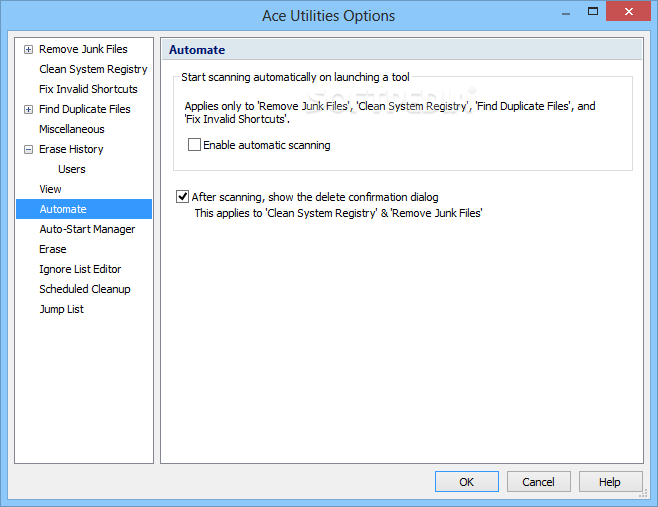Select Users under Erase History
The height and width of the screenshot is (507, 658).
click(x=72, y=169)
